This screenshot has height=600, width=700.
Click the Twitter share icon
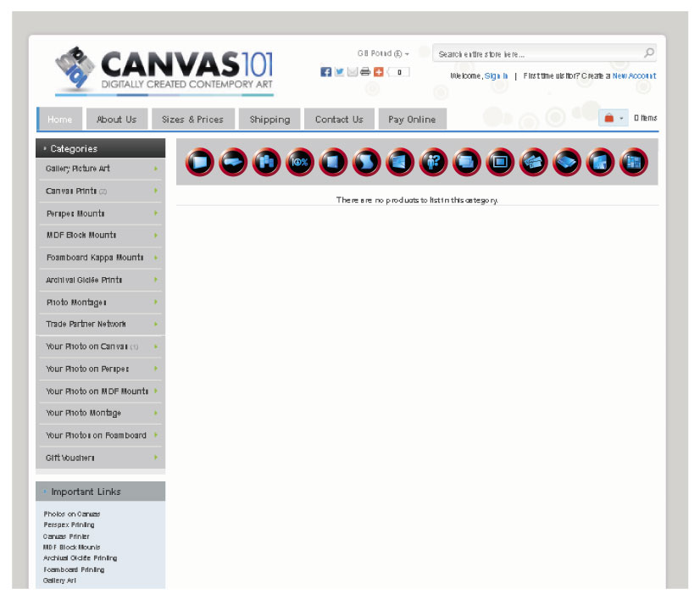[x=339, y=72]
